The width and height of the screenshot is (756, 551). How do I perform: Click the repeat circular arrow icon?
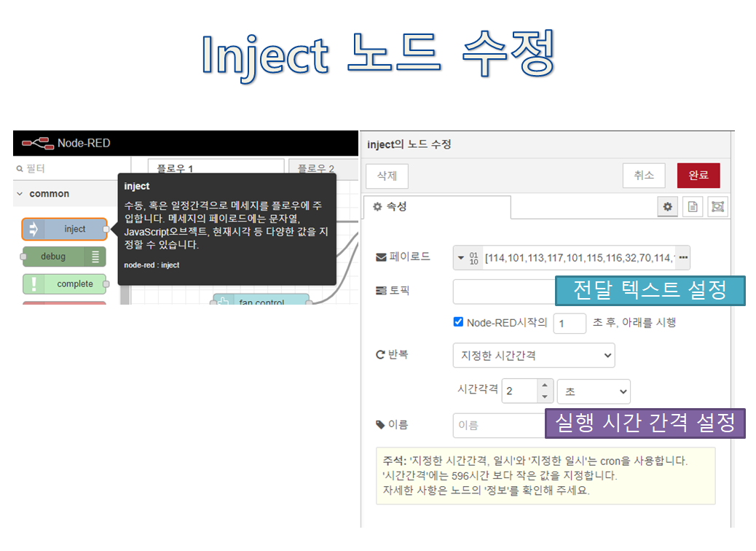tap(380, 355)
